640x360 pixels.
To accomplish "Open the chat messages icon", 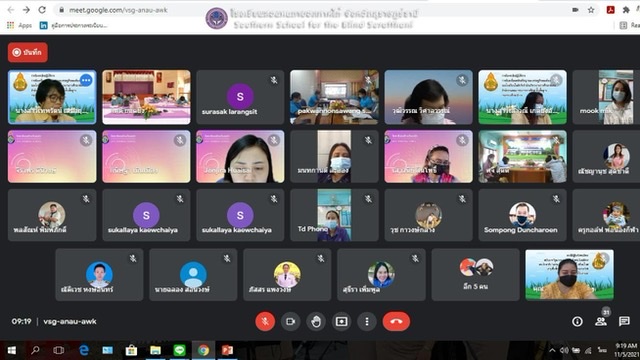I will pos(624,322).
